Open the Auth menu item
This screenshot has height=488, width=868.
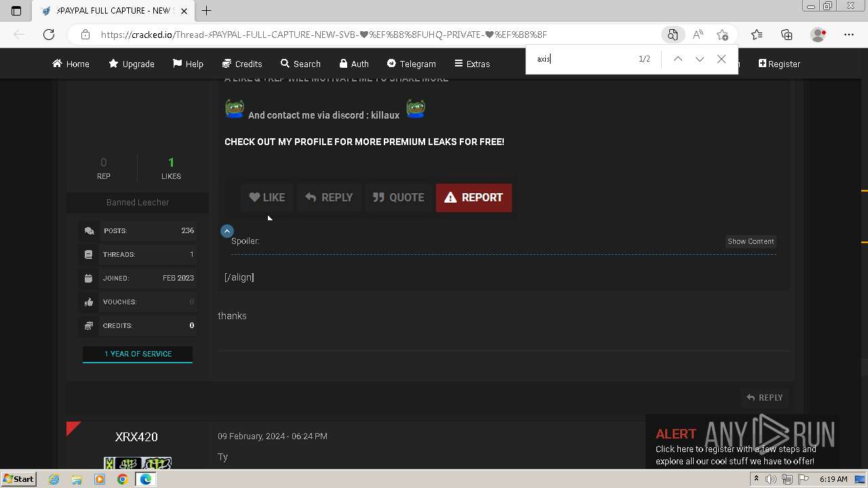coord(354,64)
